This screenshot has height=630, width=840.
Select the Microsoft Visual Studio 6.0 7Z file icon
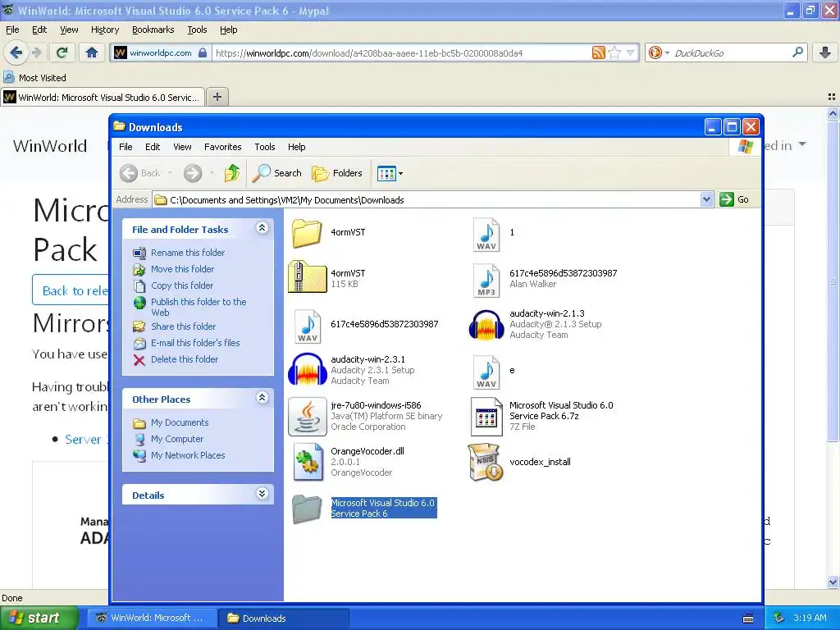[x=486, y=416]
